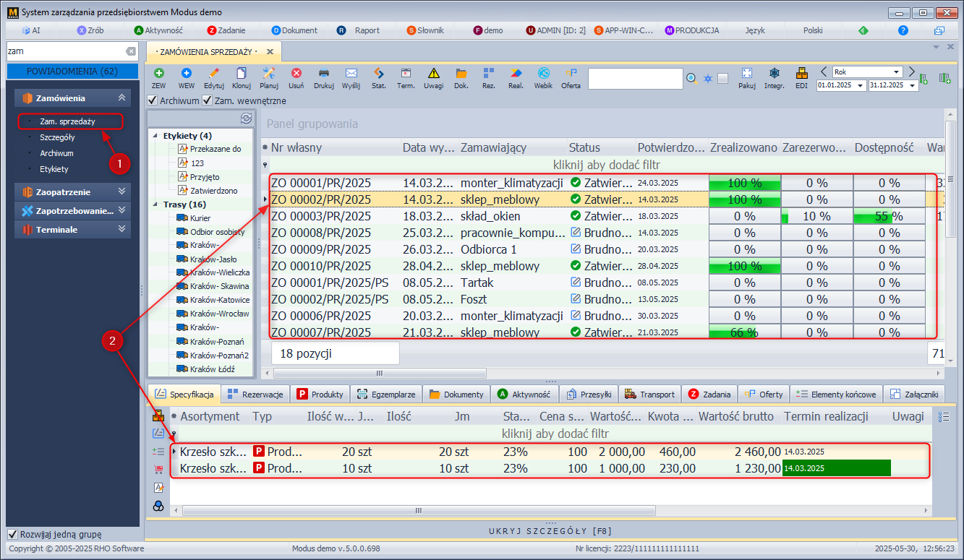The width and height of the screenshot is (964, 560).
Task: Select the Kraków-Wieliczka route in tree
Action: (x=219, y=272)
